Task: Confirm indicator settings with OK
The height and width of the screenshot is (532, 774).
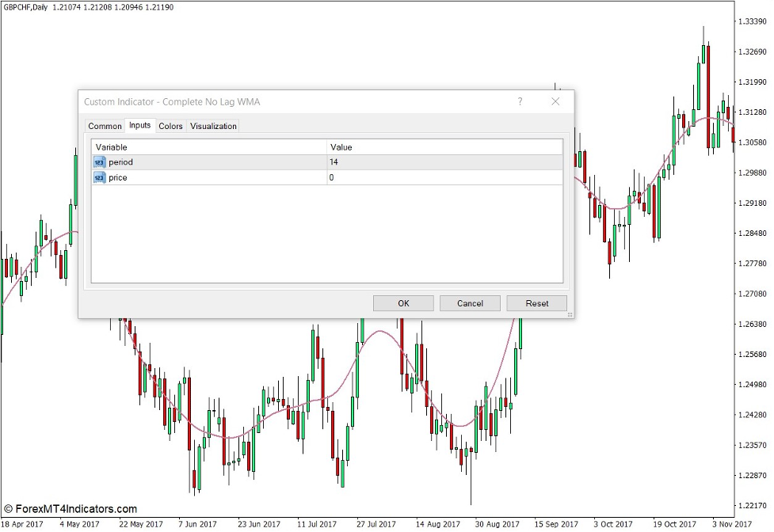Action: click(x=403, y=303)
